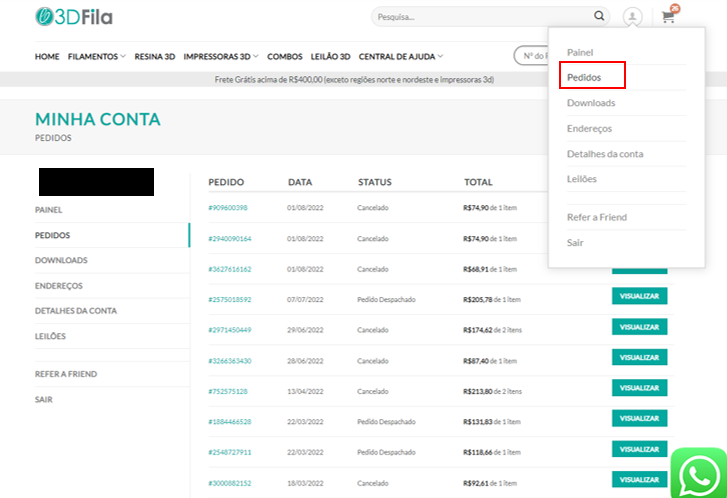Image resolution: width=727 pixels, height=498 pixels.
Task: Click VISUALIZAR for order #3000882152
Action: [x=639, y=479]
